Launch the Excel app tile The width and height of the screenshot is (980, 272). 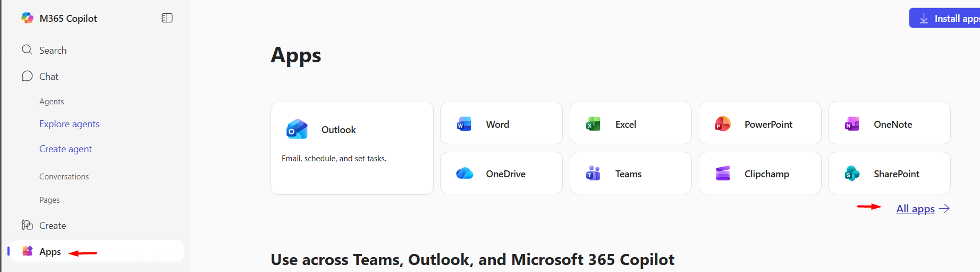pos(630,123)
